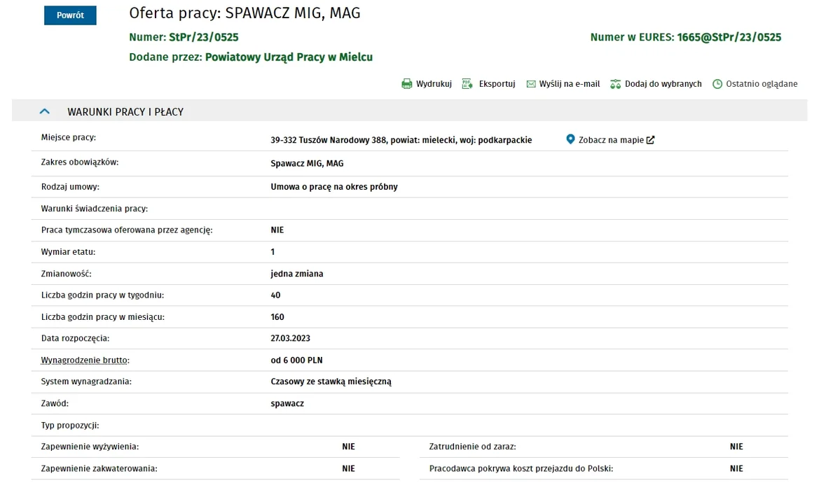The height and width of the screenshot is (504, 826).
Task: Open the Zobacz na mapie link
Action: [611, 140]
